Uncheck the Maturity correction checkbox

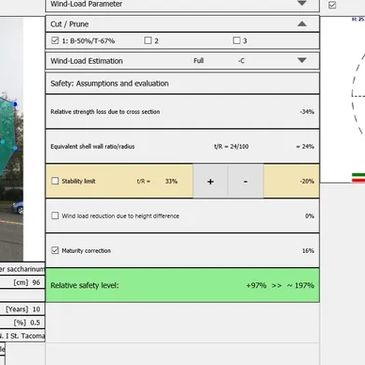55,250
